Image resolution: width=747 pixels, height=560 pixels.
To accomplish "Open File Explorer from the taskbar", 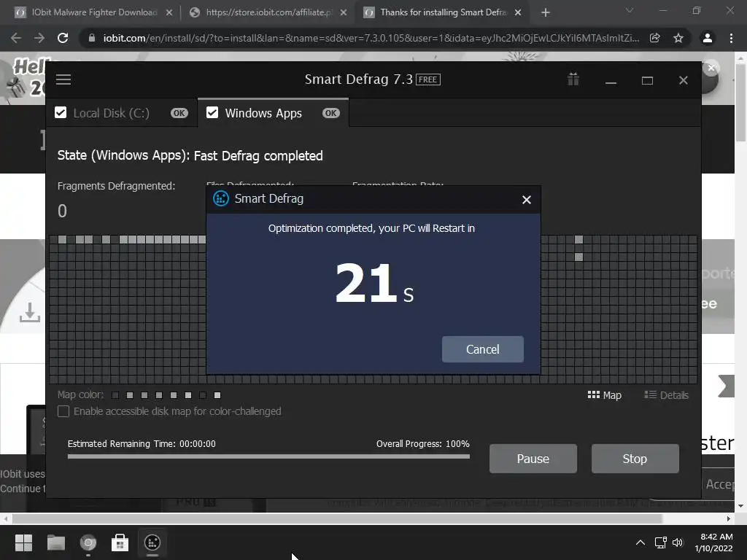I will 55,542.
